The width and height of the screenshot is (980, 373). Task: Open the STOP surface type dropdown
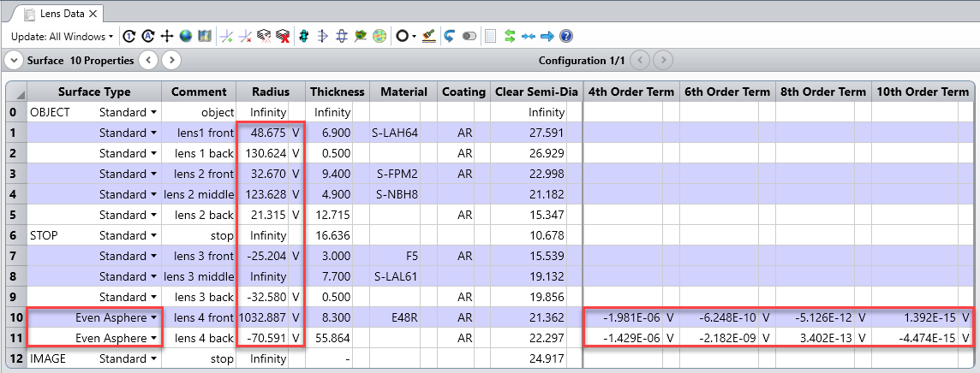(152, 236)
